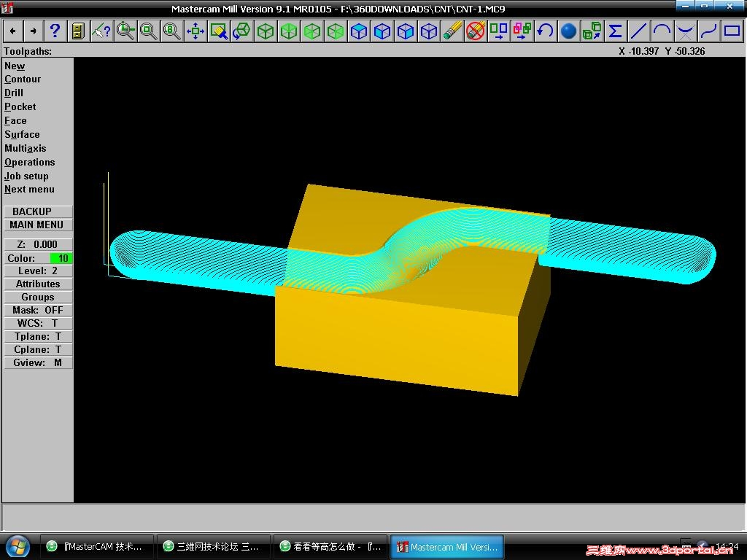Click the Sigma icon
Screen dimensions: 747x560
pyautogui.click(x=615, y=31)
